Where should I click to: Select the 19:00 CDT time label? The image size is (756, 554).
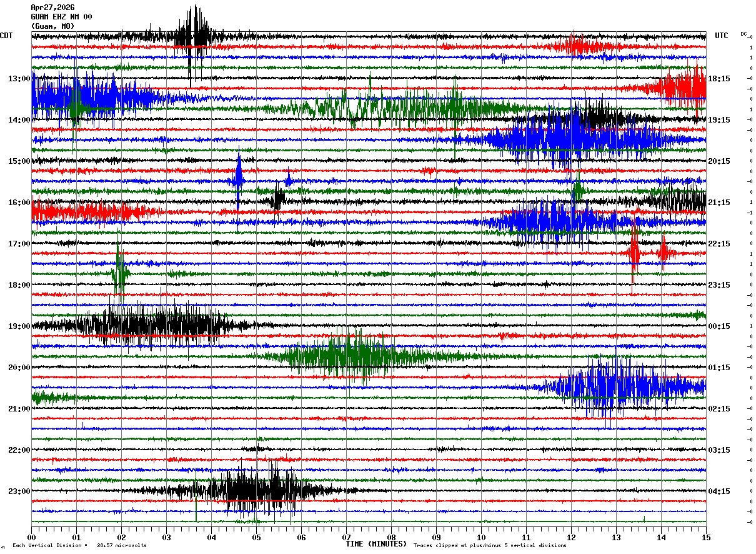19,326
